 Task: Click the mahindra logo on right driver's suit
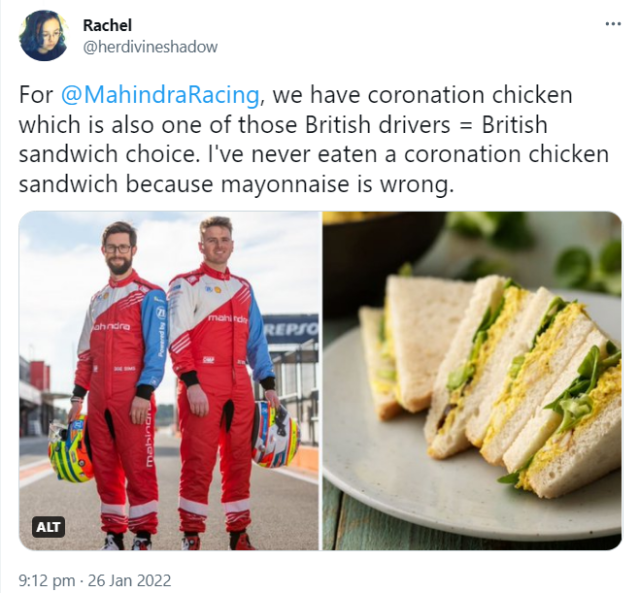[227, 318]
